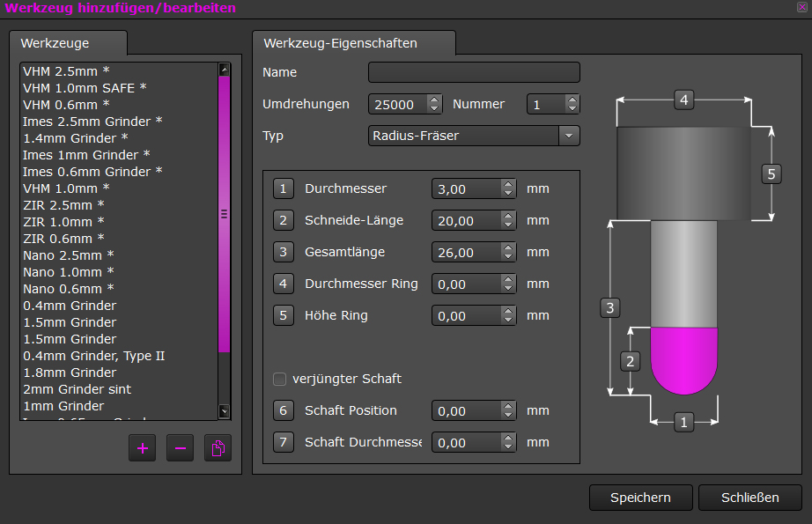Increase Umdrehungen with the up arrow
812x524 pixels.
click(434, 100)
